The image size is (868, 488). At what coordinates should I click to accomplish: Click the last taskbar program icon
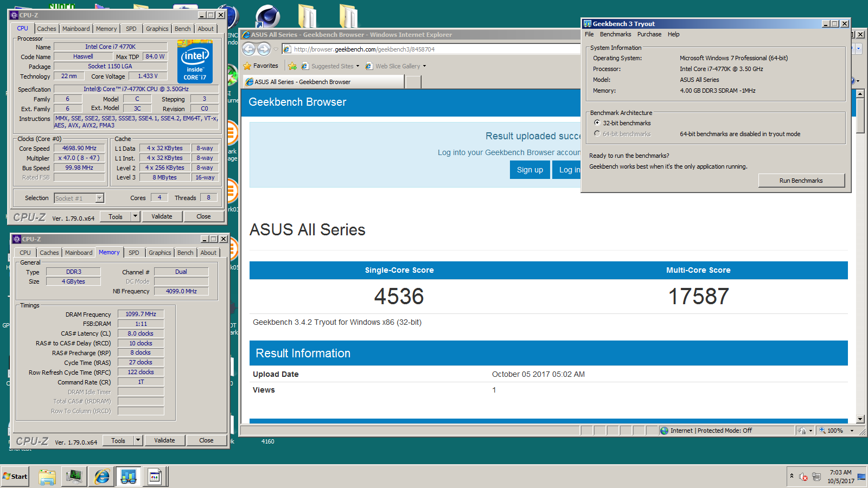click(155, 477)
